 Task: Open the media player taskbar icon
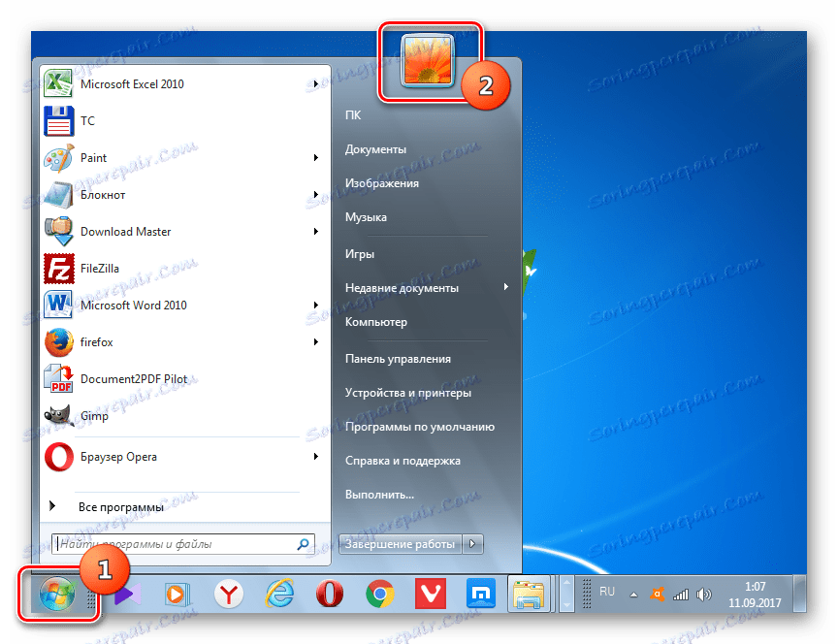[x=177, y=595]
